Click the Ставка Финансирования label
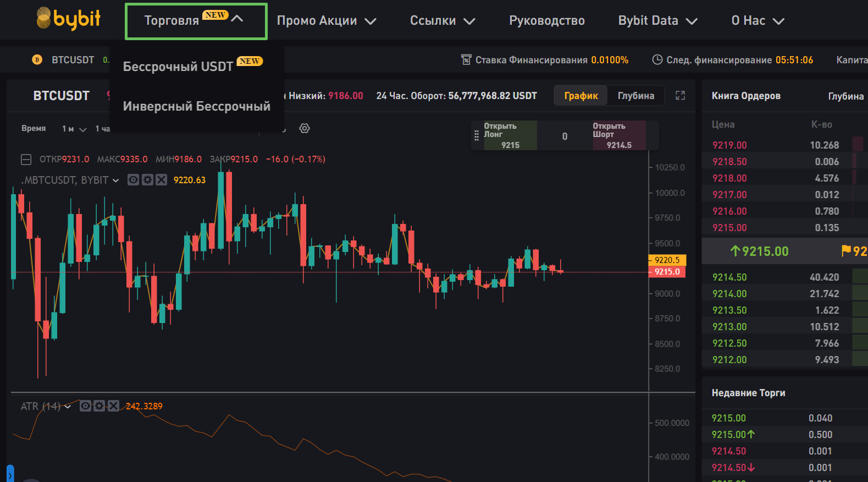 point(531,60)
